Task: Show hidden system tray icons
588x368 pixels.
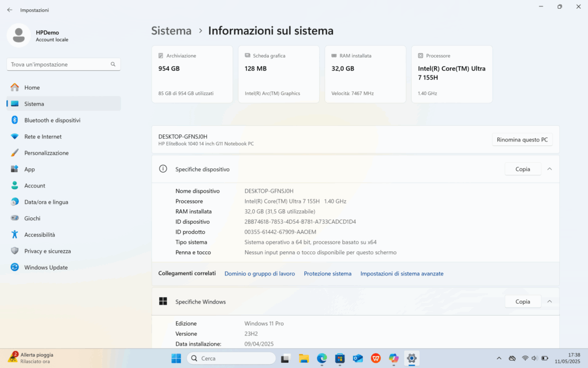Action: (498, 358)
